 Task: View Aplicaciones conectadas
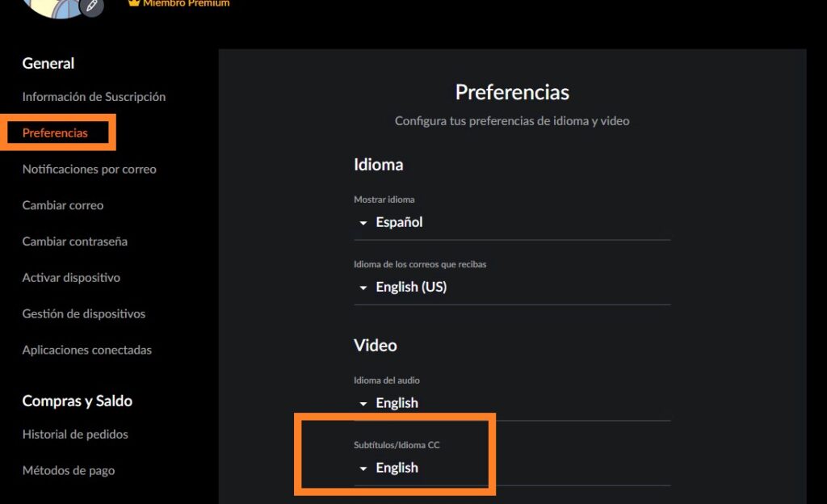point(86,350)
